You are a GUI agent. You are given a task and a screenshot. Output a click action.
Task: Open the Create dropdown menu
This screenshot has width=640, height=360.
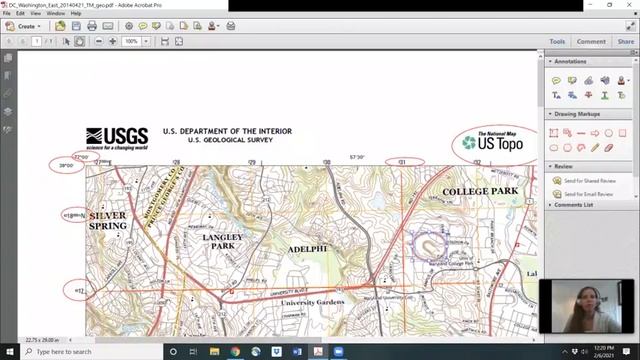click(x=23, y=26)
